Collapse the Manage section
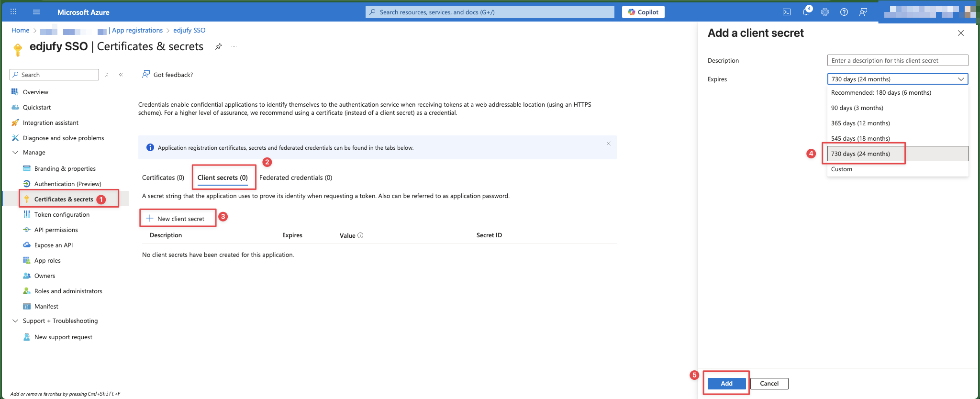Viewport: 980px width, 399px height. click(15, 152)
